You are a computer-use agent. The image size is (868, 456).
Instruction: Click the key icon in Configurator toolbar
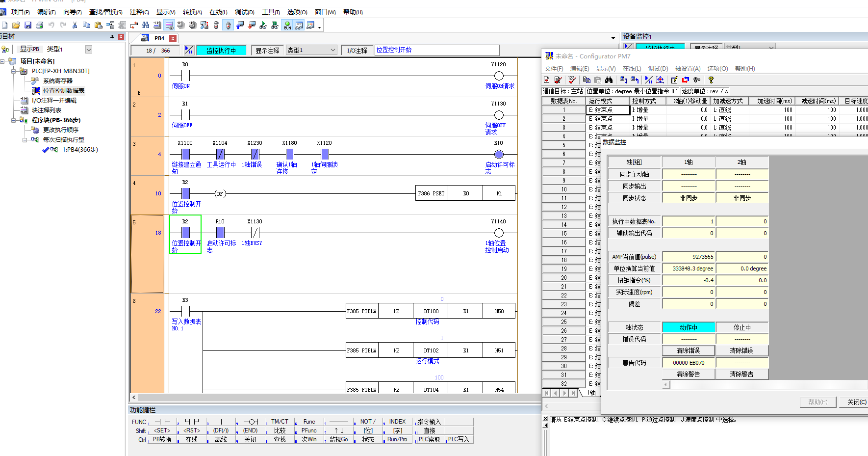[x=697, y=80]
